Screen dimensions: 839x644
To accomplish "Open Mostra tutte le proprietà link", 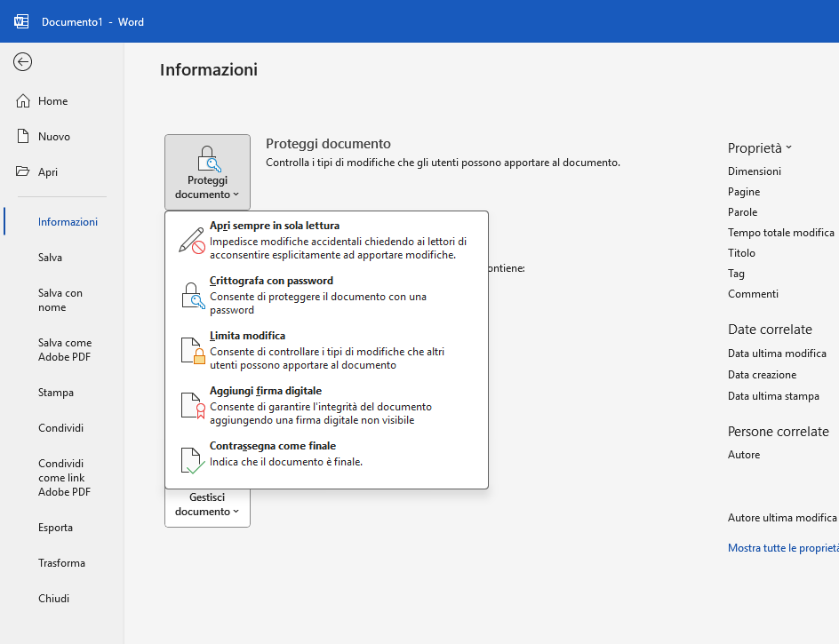I will (782, 548).
